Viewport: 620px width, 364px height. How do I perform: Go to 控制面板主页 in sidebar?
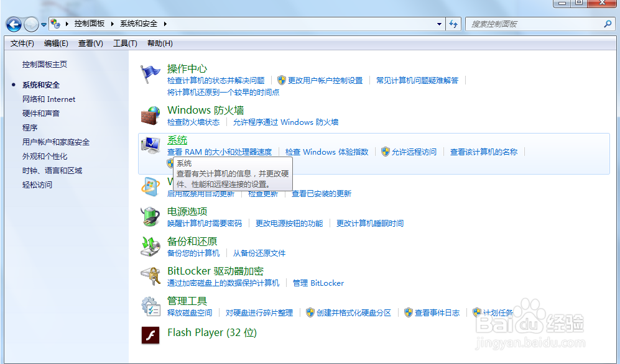click(x=45, y=65)
